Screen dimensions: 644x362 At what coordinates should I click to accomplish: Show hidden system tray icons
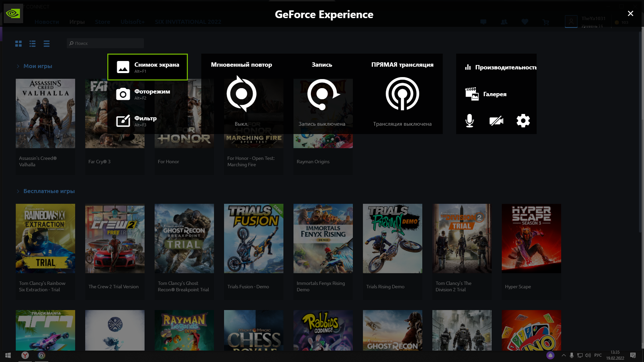point(563,355)
